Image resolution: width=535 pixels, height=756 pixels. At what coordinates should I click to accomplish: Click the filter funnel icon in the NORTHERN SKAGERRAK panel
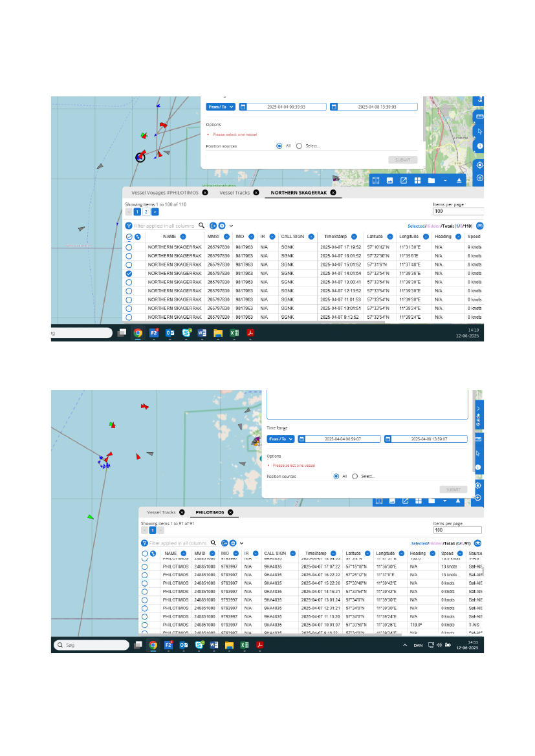tap(129, 226)
